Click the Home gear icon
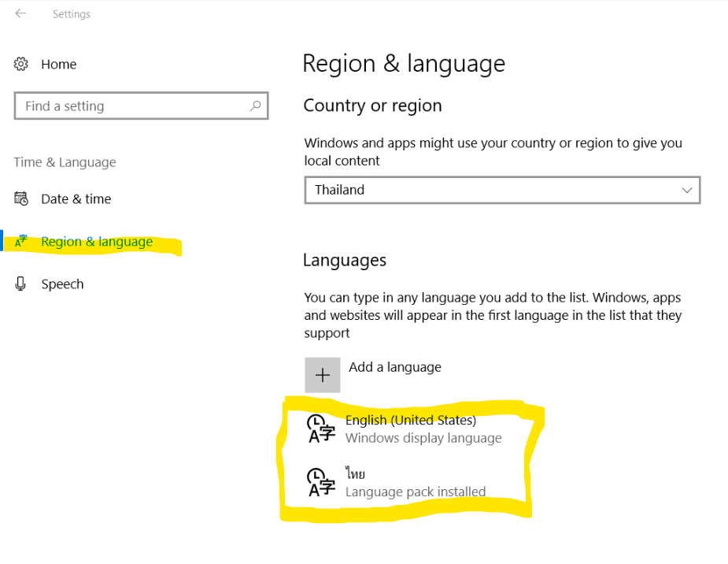728x564 pixels. 21,64
